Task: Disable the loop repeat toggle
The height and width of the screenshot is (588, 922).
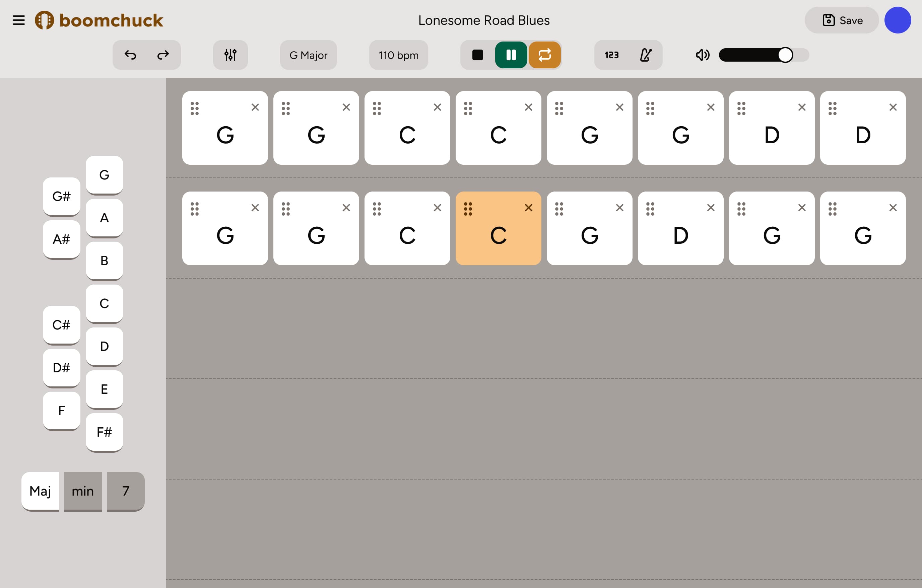Action: (x=545, y=55)
